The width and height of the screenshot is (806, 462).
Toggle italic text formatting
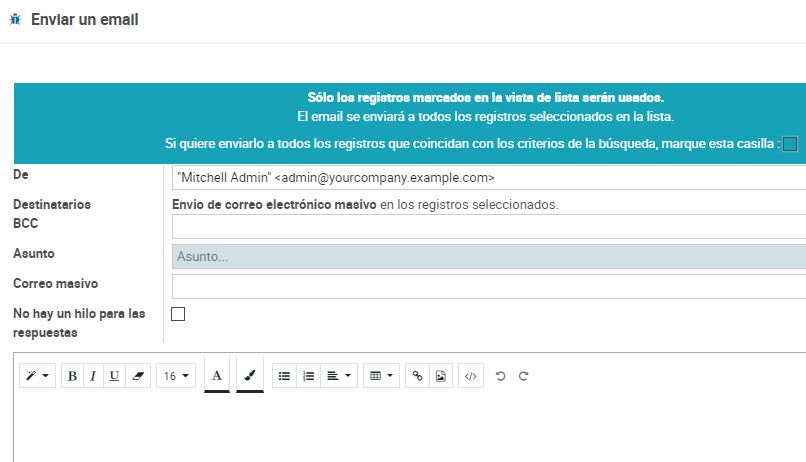(x=93, y=376)
